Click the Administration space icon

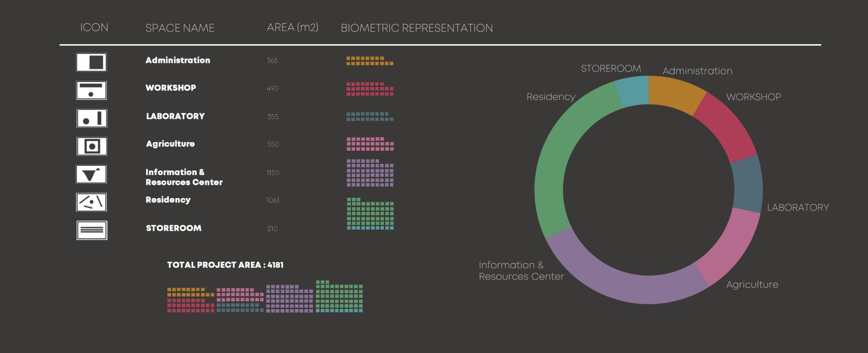coord(92,62)
